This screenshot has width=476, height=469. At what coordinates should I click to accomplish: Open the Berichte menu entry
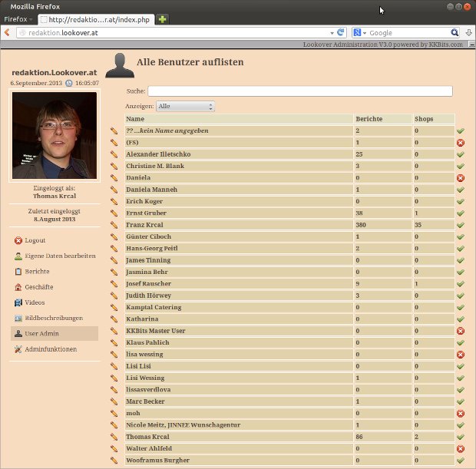click(37, 272)
